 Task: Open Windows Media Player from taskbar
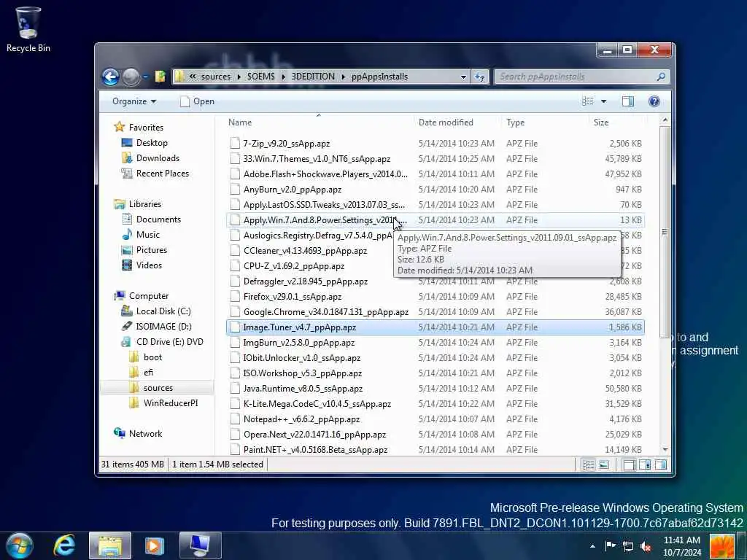tap(155, 545)
